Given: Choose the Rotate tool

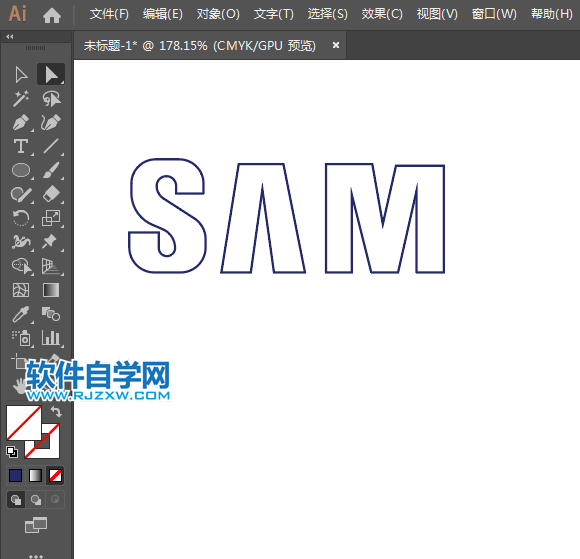Looking at the screenshot, I should point(21,218).
